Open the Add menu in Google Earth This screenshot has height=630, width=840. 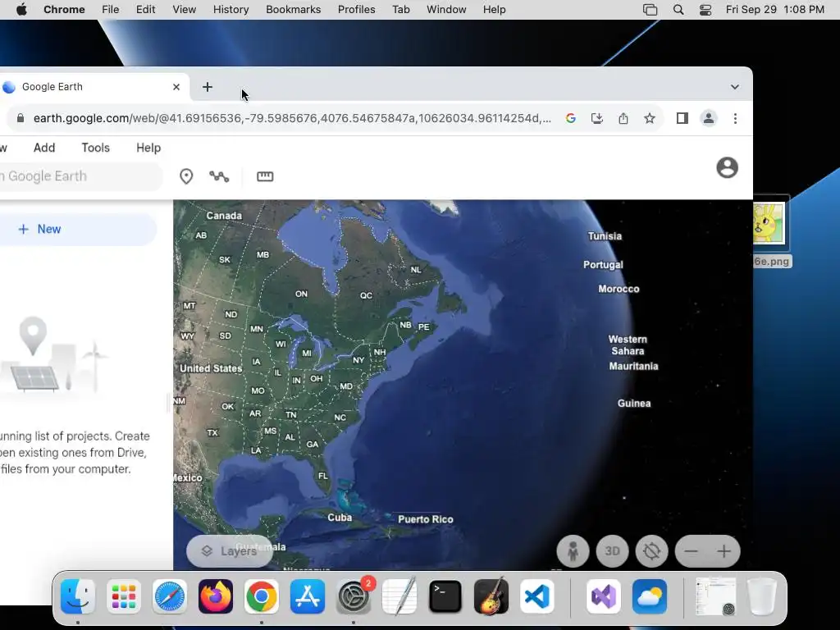[44, 148]
